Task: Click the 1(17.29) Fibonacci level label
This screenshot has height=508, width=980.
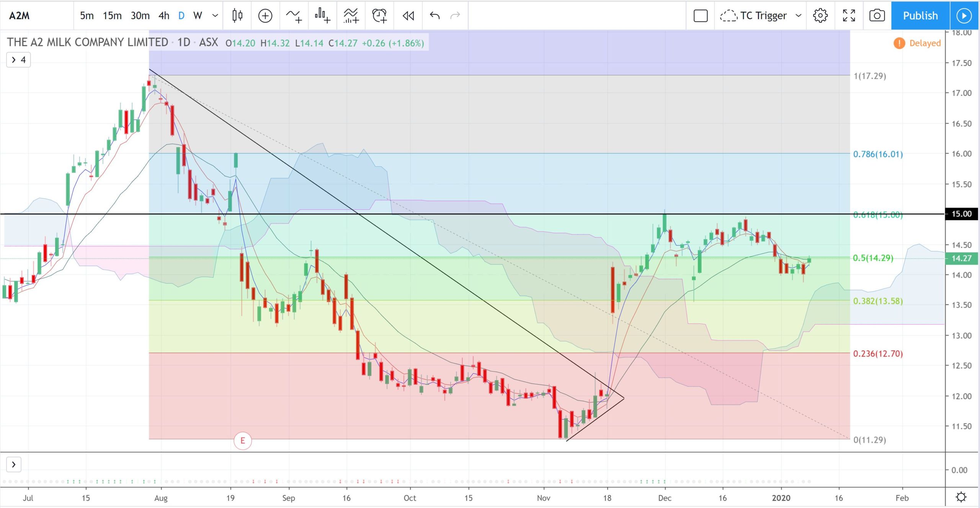Action: (x=870, y=76)
